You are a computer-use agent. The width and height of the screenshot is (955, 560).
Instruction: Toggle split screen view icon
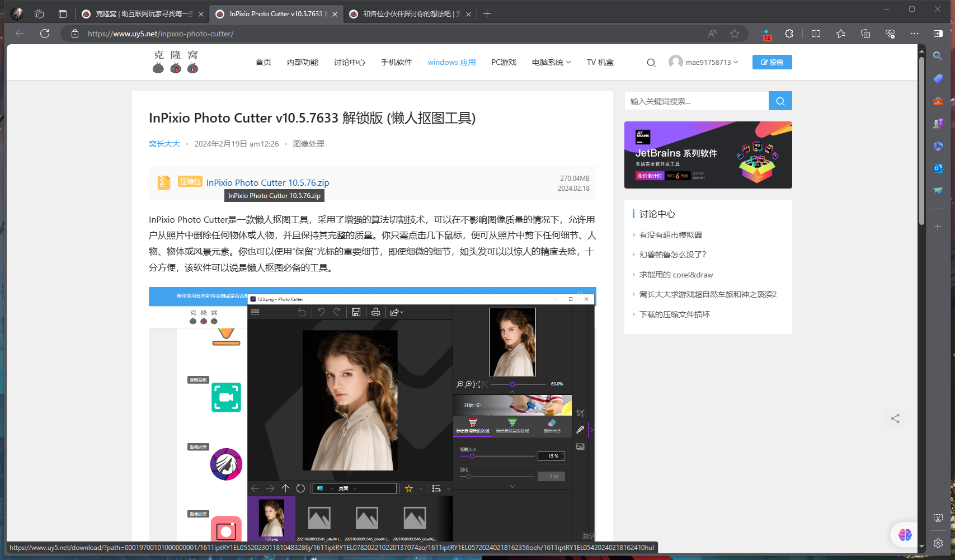816,34
